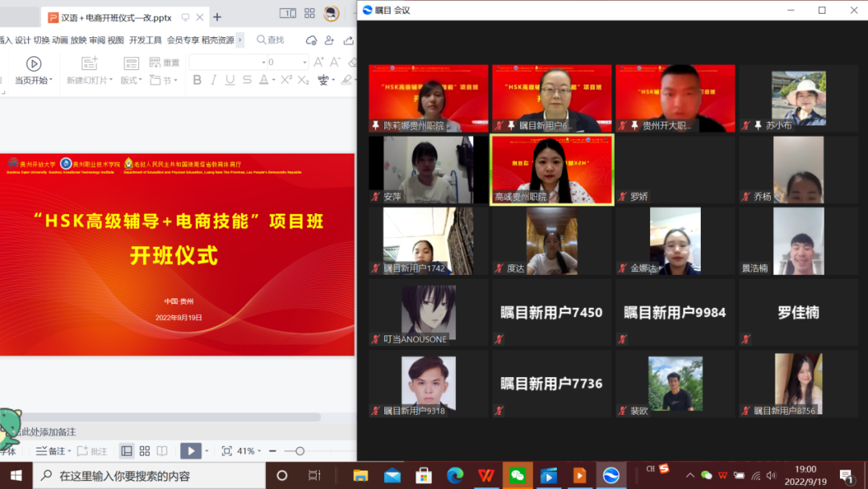This screenshot has height=489, width=868.
Task: Click the increase font size icon
Action: (x=318, y=62)
